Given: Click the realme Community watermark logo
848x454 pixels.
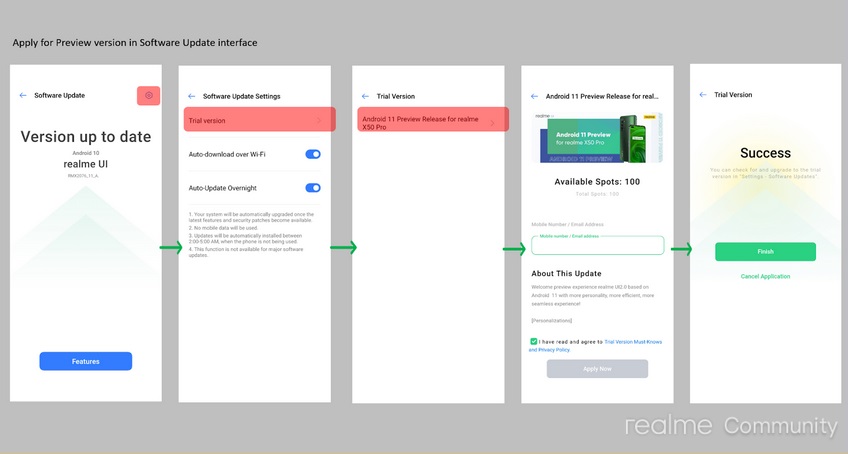Looking at the screenshot, I should point(731,426).
